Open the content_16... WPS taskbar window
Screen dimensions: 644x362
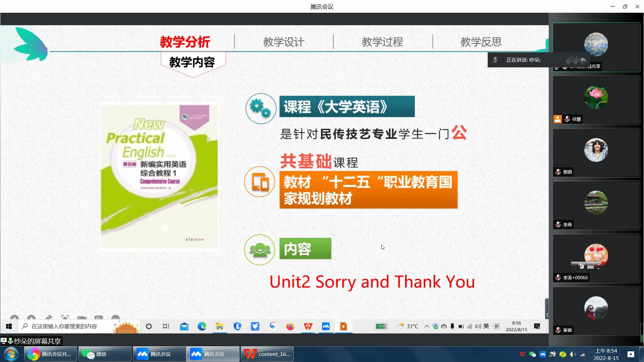click(x=267, y=354)
